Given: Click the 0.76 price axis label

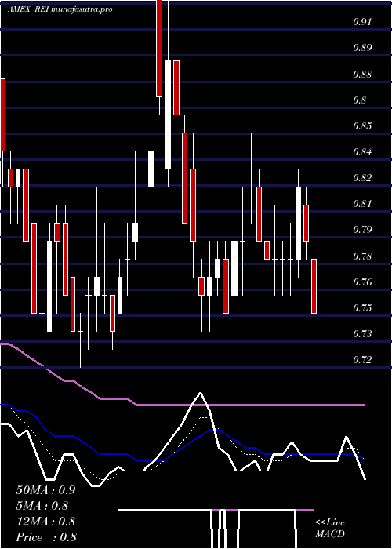Looking at the screenshot, I should click(362, 282).
